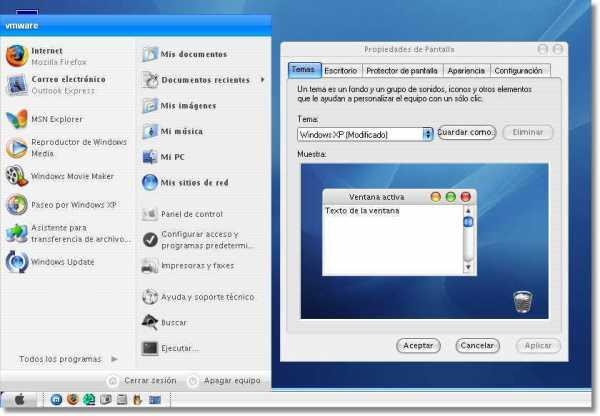Click the sample window scrollbar thumb
Viewport: 600px width, 416px height.
[468, 222]
